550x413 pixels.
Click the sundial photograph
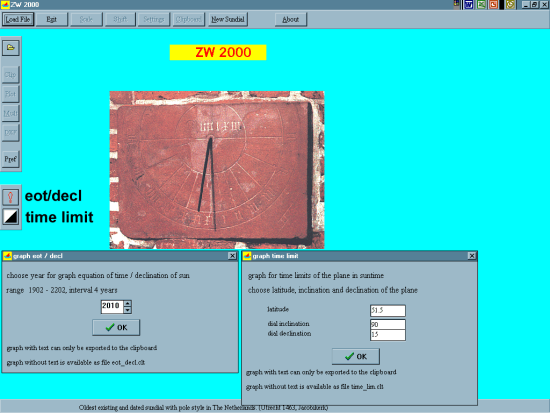(217, 170)
